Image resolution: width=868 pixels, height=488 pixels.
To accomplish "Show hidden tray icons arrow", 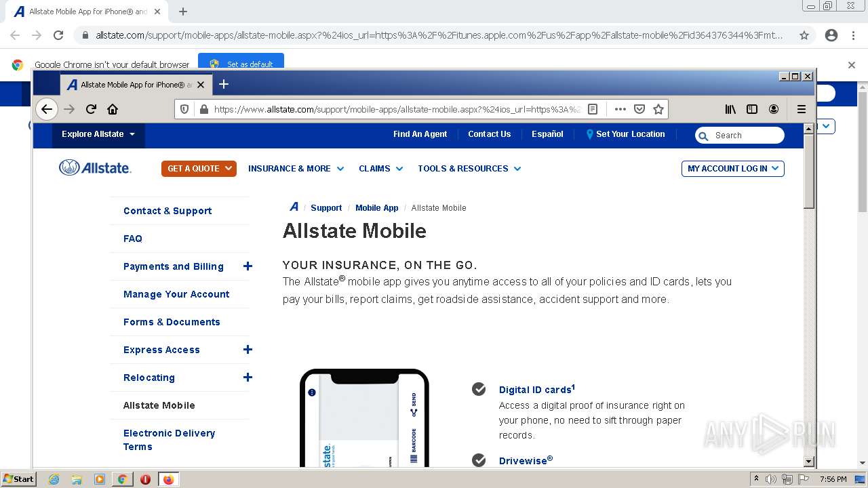I will point(756,479).
